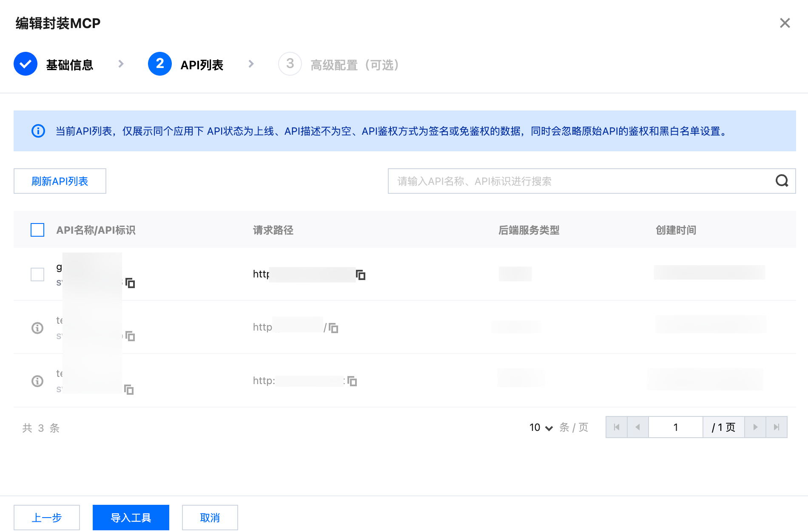
Task: Click info icon on third table row
Action: pos(37,381)
